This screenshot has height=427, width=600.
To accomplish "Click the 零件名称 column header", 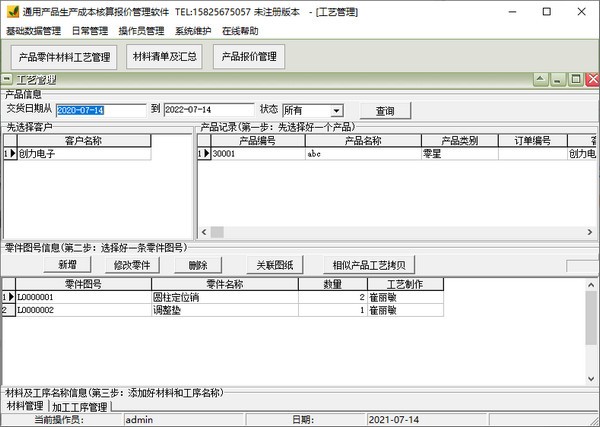I will tap(225, 284).
